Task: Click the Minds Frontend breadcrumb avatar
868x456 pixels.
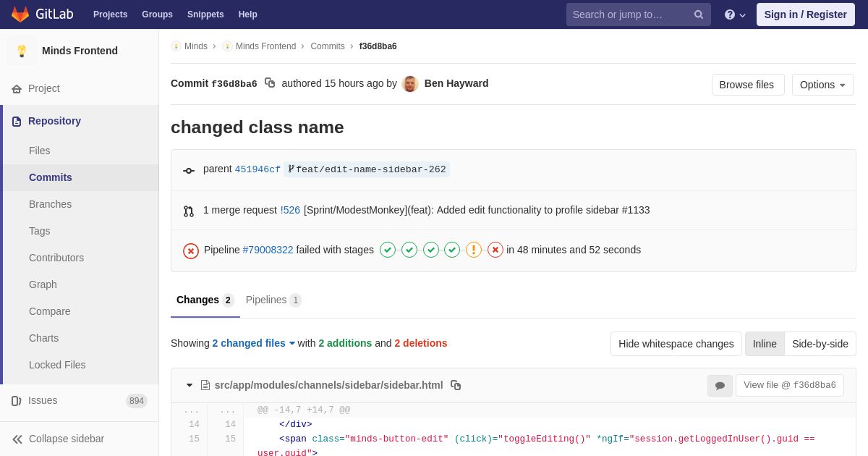Action: pos(227,46)
